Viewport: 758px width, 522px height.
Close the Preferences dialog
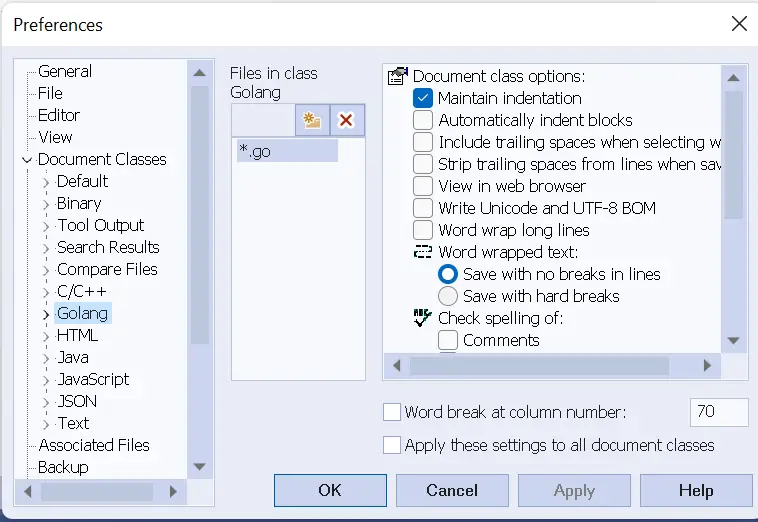coord(739,23)
